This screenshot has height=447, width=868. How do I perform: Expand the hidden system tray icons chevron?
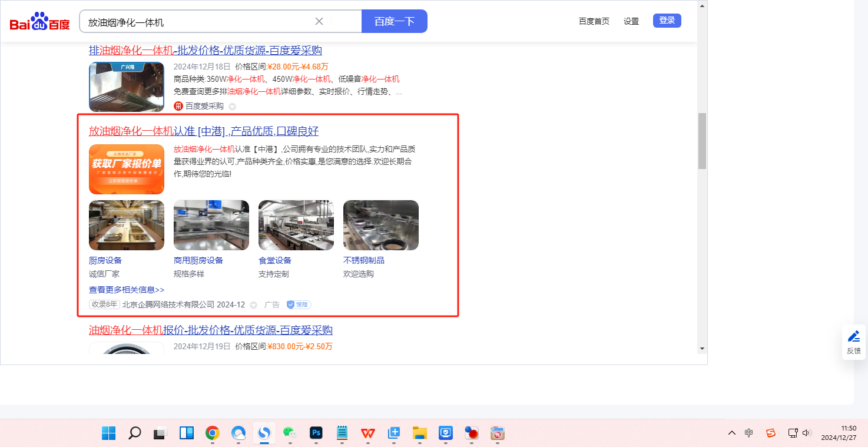(x=732, y=433)
